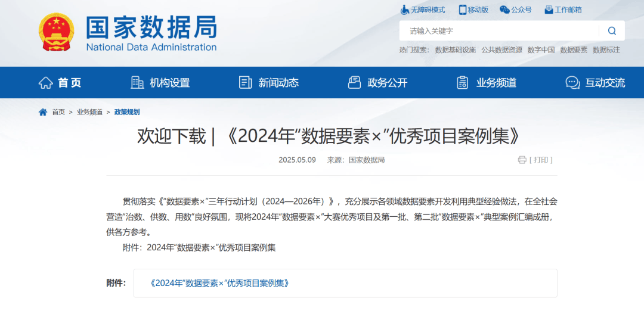Screen dimensions: 644x317
Task: Click the 国家数据局 site title
Action: click(x=151, y=27)
